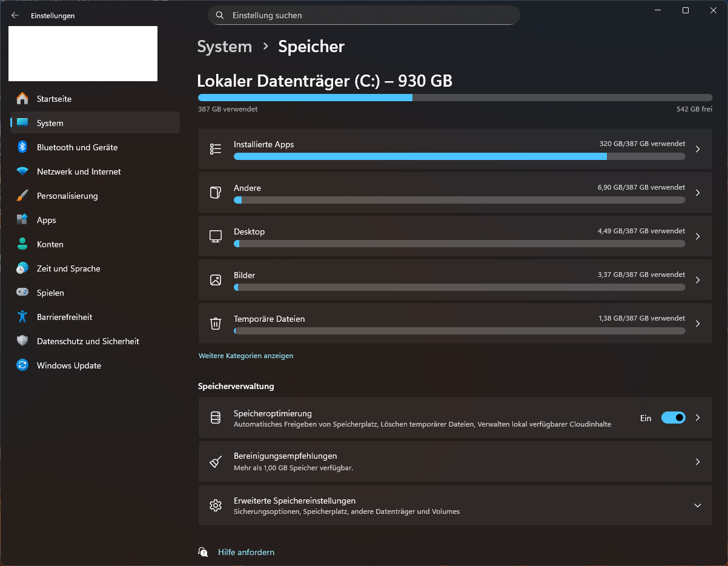Viewport: 728px width, 566px height.
Task: Click the 'Speicherverwaltung' section heading
Action: (236, 386)
